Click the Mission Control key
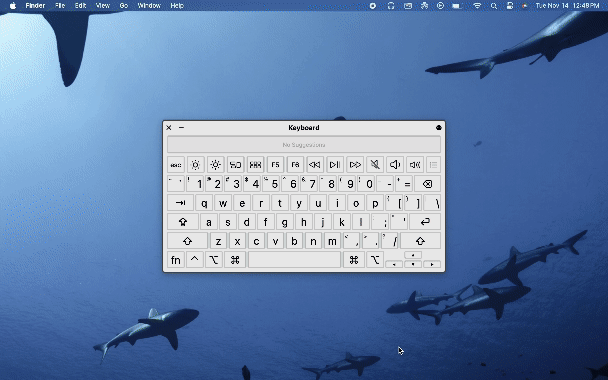This screenshot has height=380, width=608. click(235, 165)
